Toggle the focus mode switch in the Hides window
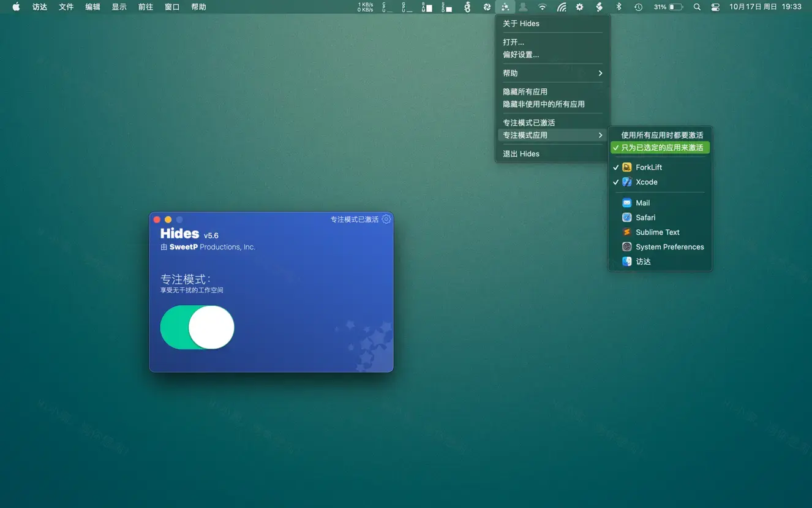 [197, 327]
